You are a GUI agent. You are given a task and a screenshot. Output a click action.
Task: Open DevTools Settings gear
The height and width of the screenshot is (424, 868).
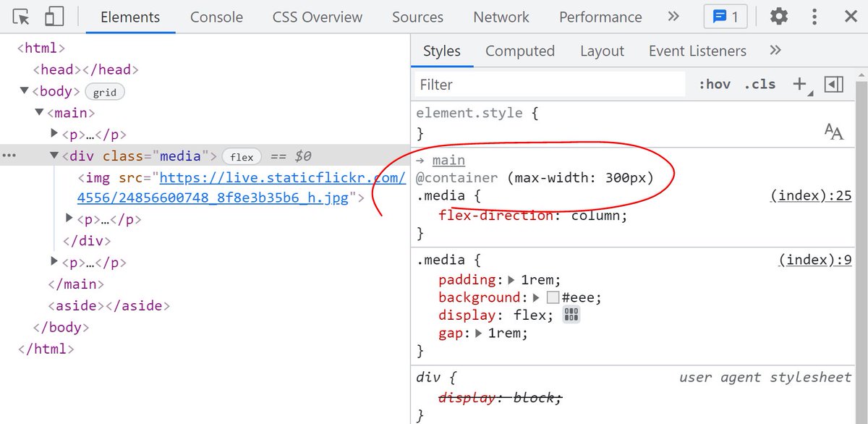(x=779, y=16)
